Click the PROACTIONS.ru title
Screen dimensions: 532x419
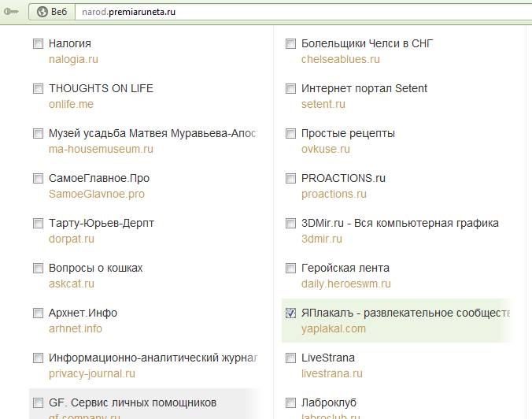(343, 178)
